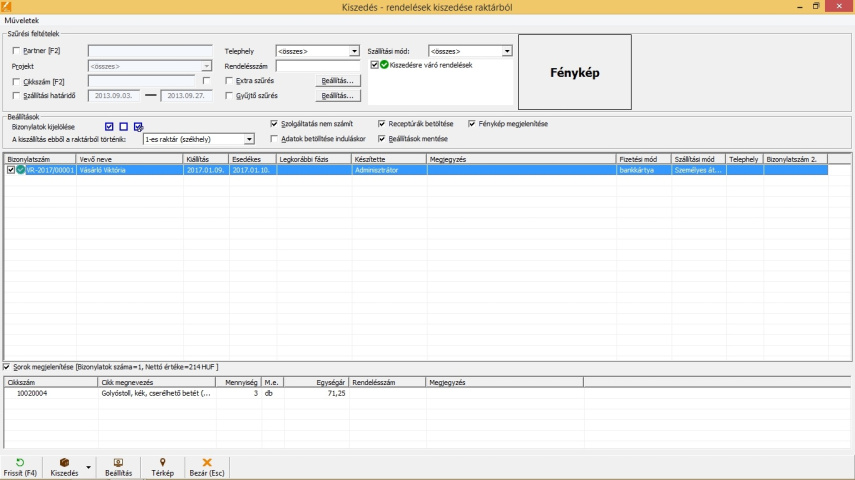Open the Telephely dropdown

tap(354, 50)
